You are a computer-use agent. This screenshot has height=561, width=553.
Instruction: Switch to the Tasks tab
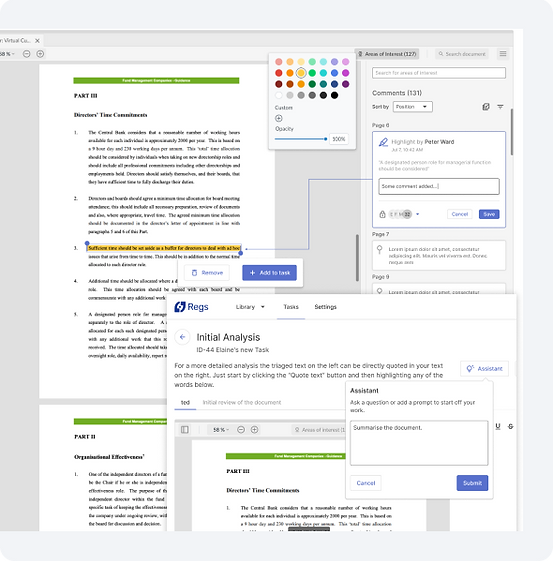291,307
